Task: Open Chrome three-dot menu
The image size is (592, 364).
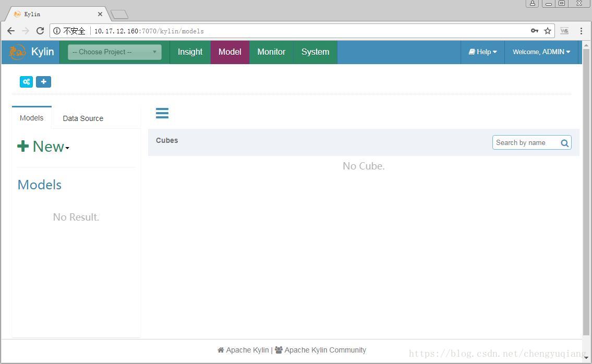Action: (x=581, y=31)
